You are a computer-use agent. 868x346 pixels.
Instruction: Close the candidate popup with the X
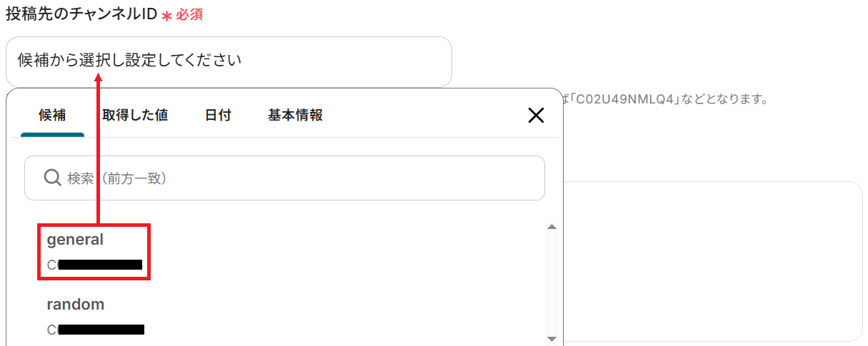(536, 116)
